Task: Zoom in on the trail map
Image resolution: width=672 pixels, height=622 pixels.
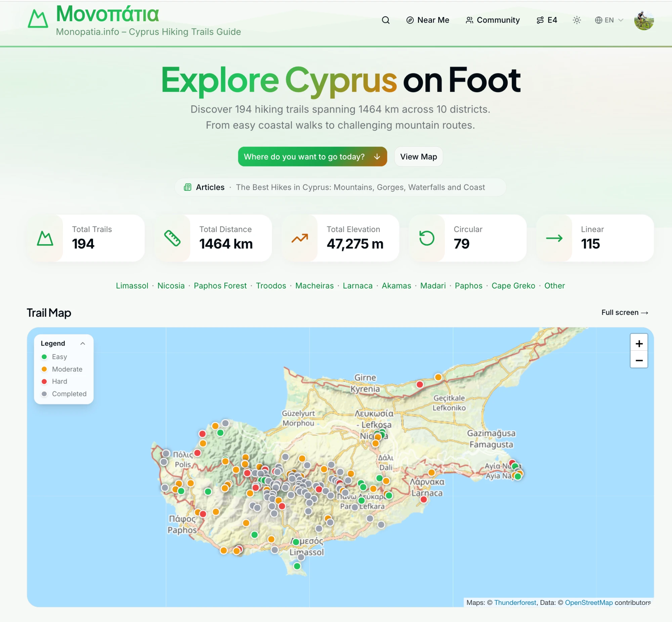Action: pyautogui.click(x=639, y=343)
